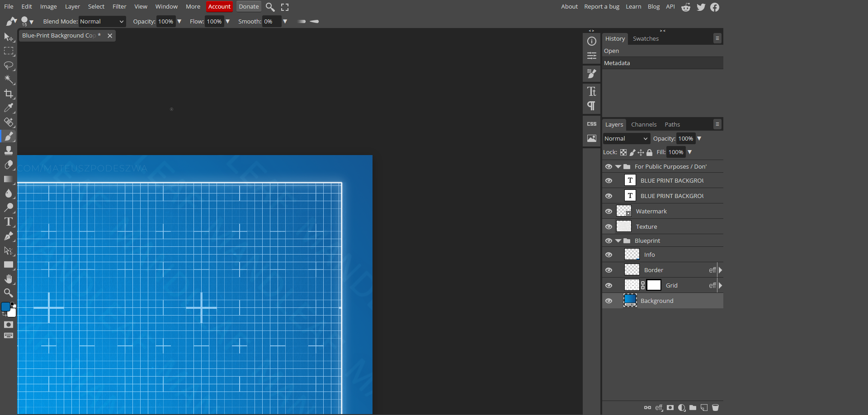This screenshot has height=415, width=868.
Task: Open layer blend mode Normal dropdown
Action: coord(626,139)
